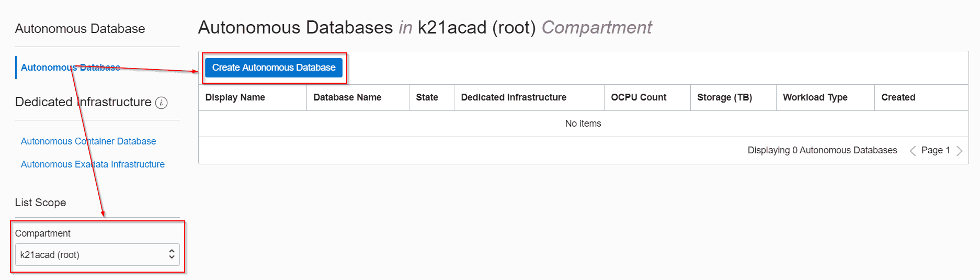
Task: Sort by the Database Name column
Action: coord(347,97)
